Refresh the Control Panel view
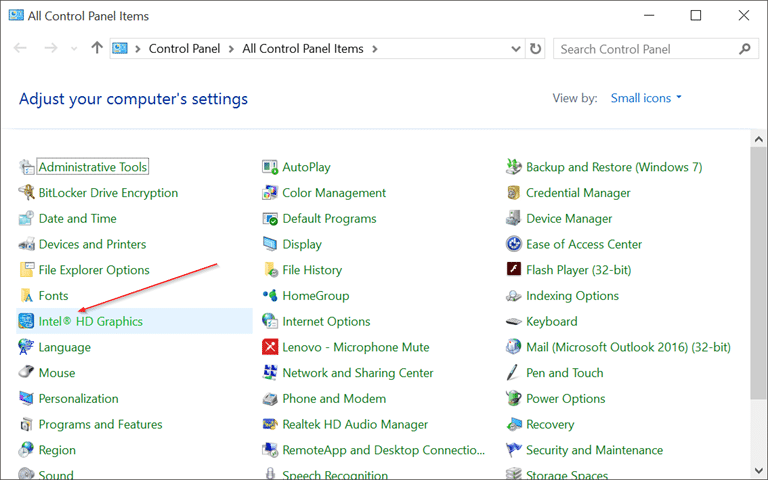The image size is (768, 480). click(535, 48)
